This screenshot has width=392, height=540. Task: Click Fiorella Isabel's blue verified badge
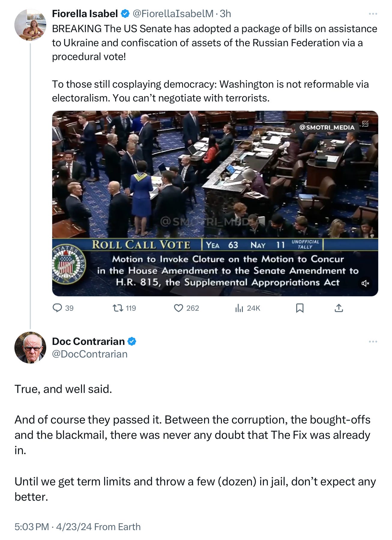tap(125, 14)
